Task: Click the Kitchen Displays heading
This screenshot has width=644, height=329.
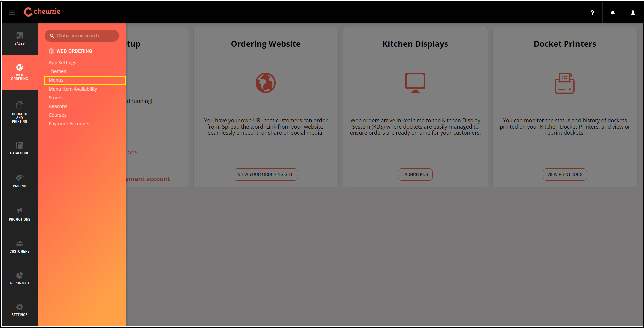Action: pos(415,44)
